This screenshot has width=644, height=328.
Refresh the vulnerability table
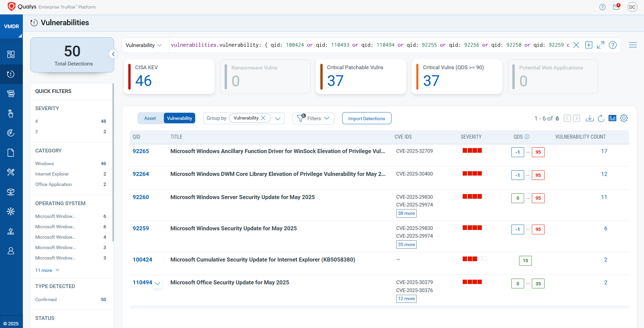[601, 118]
